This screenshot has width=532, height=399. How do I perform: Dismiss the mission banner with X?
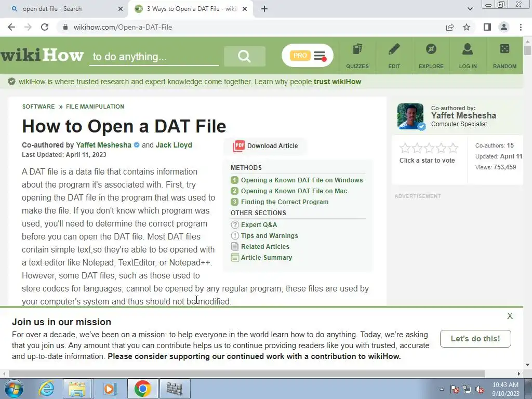point(510,316)
